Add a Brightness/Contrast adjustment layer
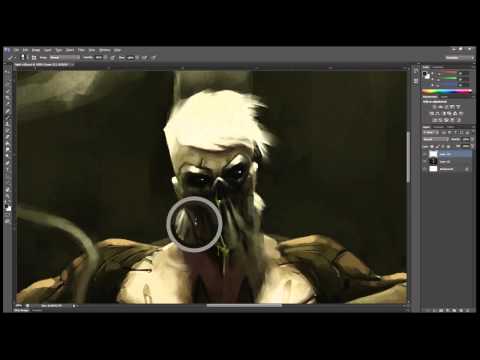The image size is (480, 360). 434,107
